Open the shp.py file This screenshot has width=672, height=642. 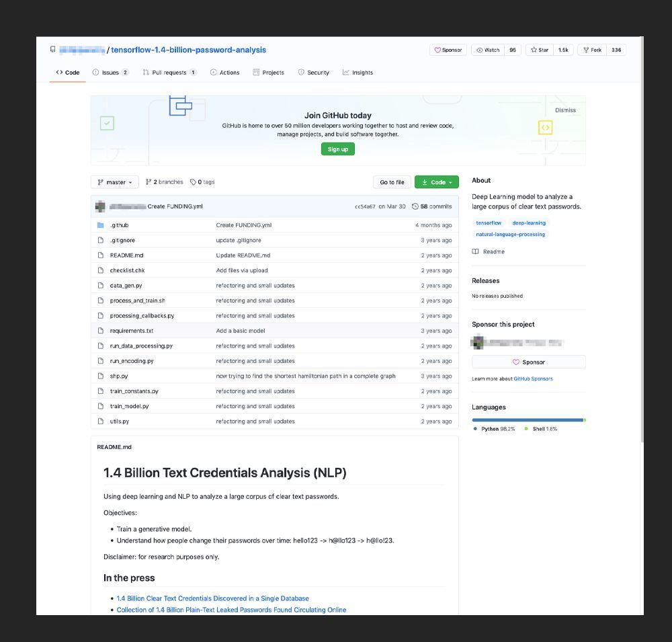(x=119, y=376)
